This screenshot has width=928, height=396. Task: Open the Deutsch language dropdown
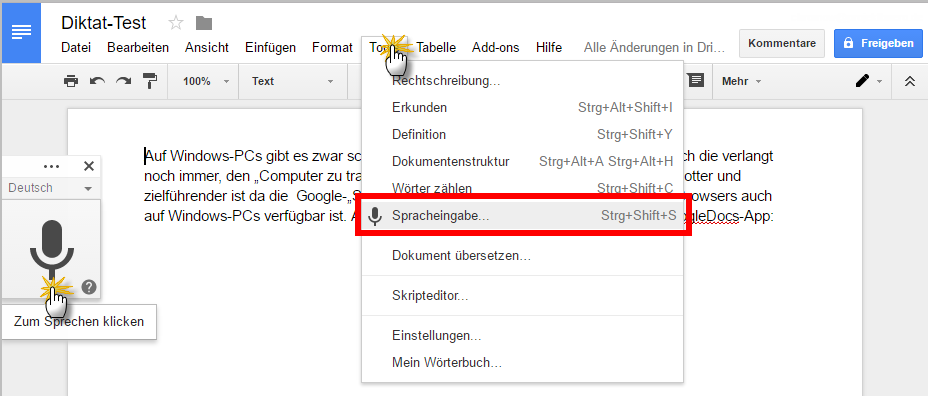click(x=50, y=188)
